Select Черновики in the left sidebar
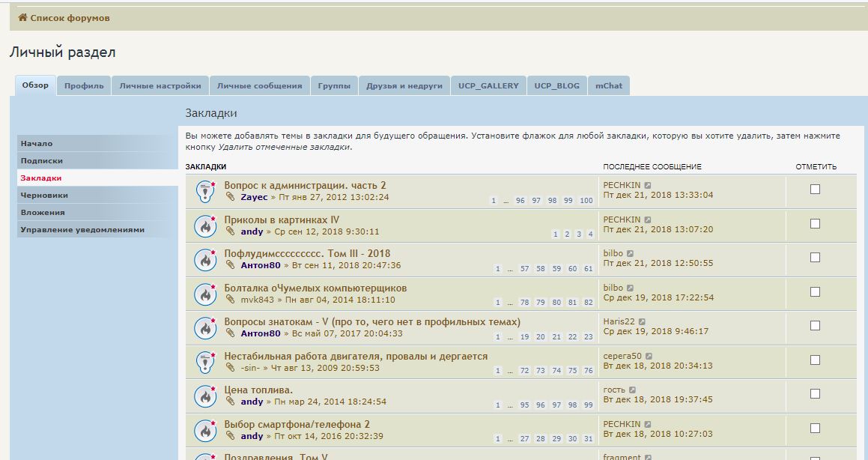This screenshot has height=460, width=868. click(44, 196)
